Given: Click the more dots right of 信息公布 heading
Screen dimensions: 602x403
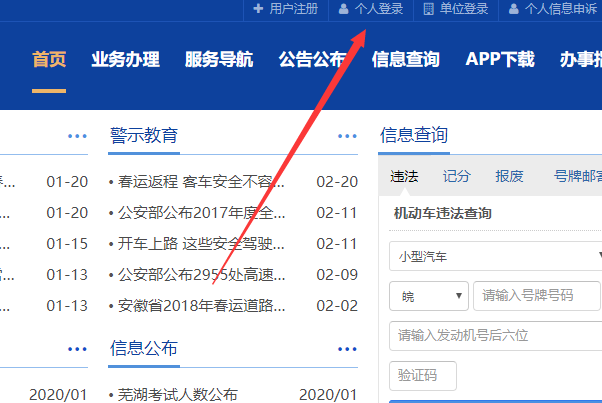Looking at the screenshot, I should point(347,349).
